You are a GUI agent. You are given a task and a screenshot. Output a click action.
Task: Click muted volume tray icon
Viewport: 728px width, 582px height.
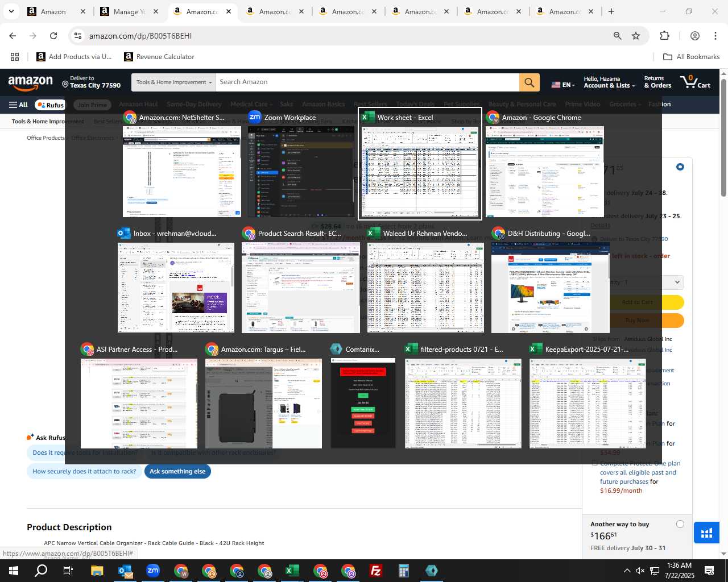pos(640,571)
